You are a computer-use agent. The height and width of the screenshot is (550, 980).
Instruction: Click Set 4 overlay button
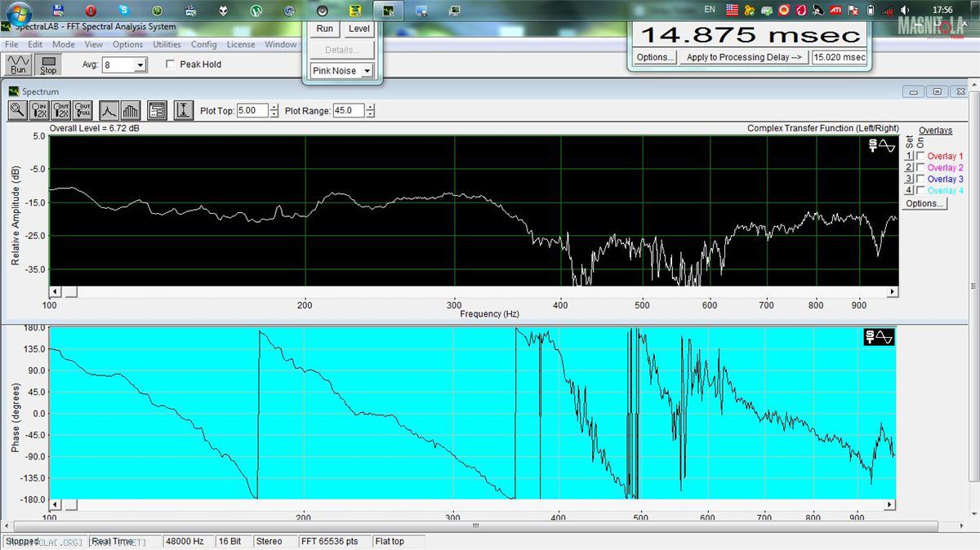909,190
